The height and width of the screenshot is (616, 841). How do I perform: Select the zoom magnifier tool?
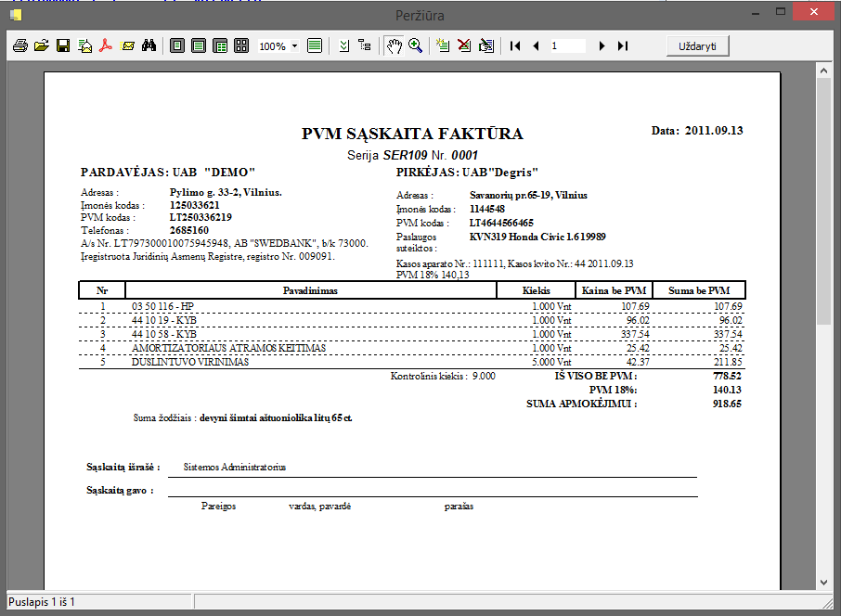(x=415, y=45)
